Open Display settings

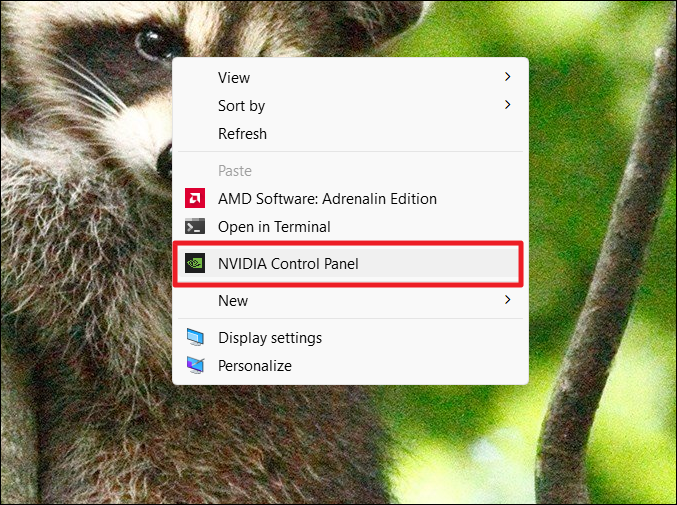(x=350, y=338)
